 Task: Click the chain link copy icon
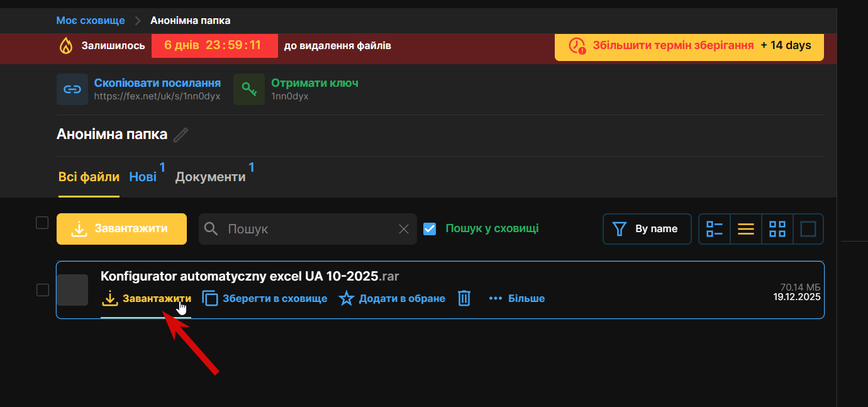coord(72,89)
